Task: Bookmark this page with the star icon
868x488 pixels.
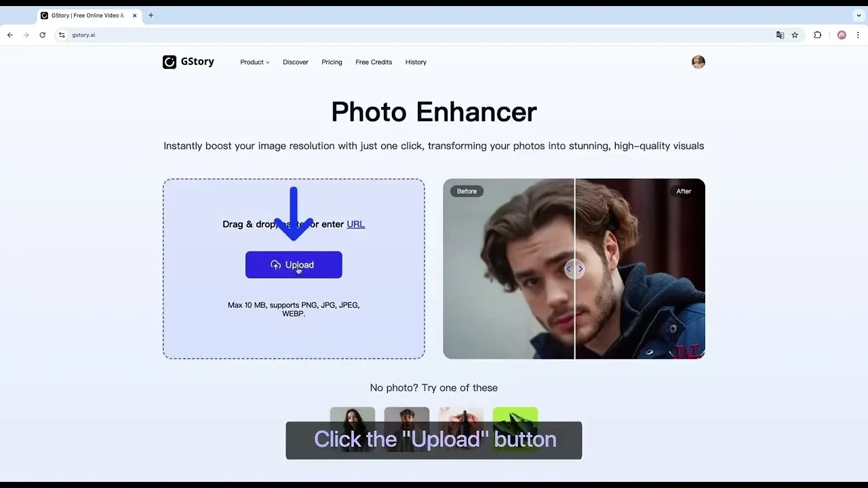Action: pyautogui.click(x=795, y=35)
